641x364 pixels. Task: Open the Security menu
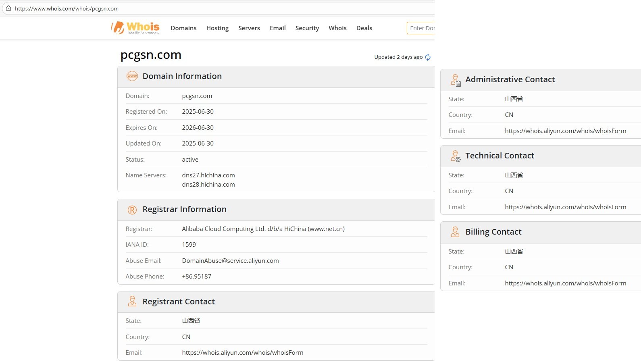click(307, 28)
